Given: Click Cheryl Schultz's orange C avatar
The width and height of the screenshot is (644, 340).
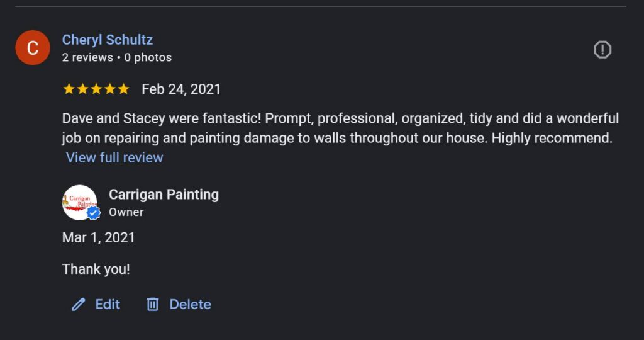Looking at the screenshot, I should pos(33,48).
